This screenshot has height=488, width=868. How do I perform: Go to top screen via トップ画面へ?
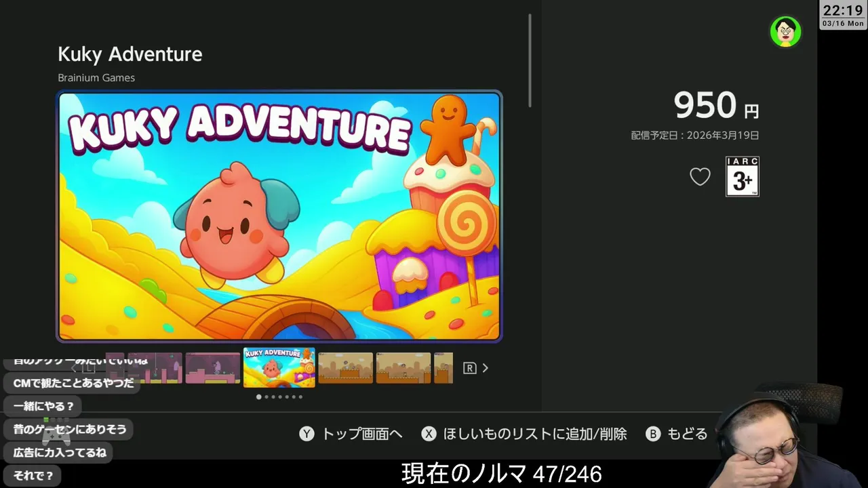pos(351,434)
